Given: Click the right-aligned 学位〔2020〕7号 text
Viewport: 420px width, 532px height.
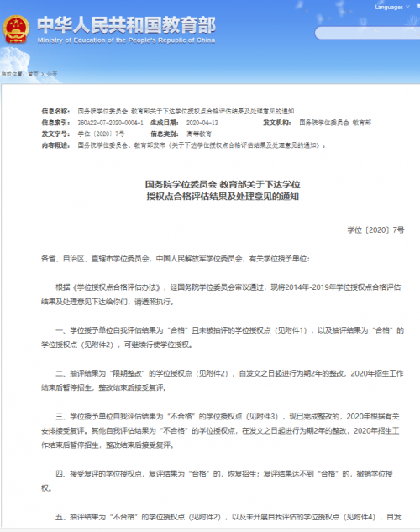Looking at the screenshot, I should (375, 230).
